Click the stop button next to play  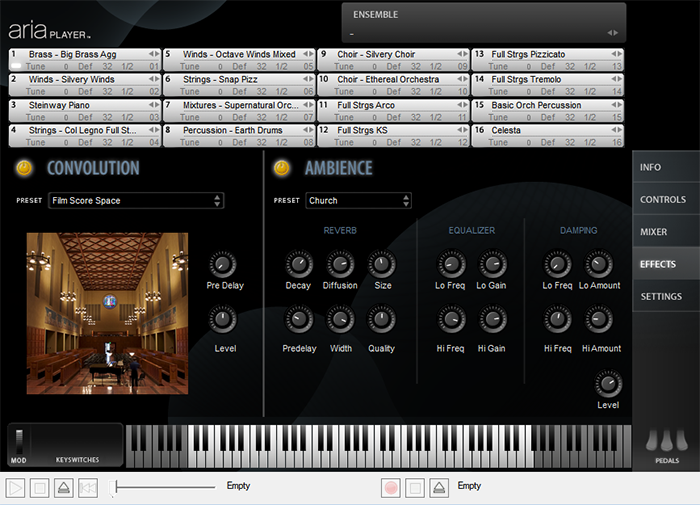39,488
